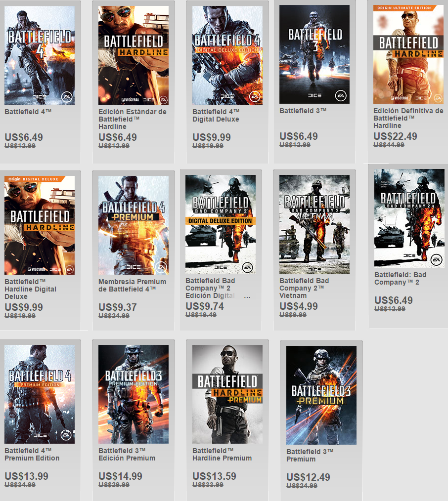448x501 pixels.
Task: Select US$13.59 price of Hardline Premium
Action: [x=214, y=476]
